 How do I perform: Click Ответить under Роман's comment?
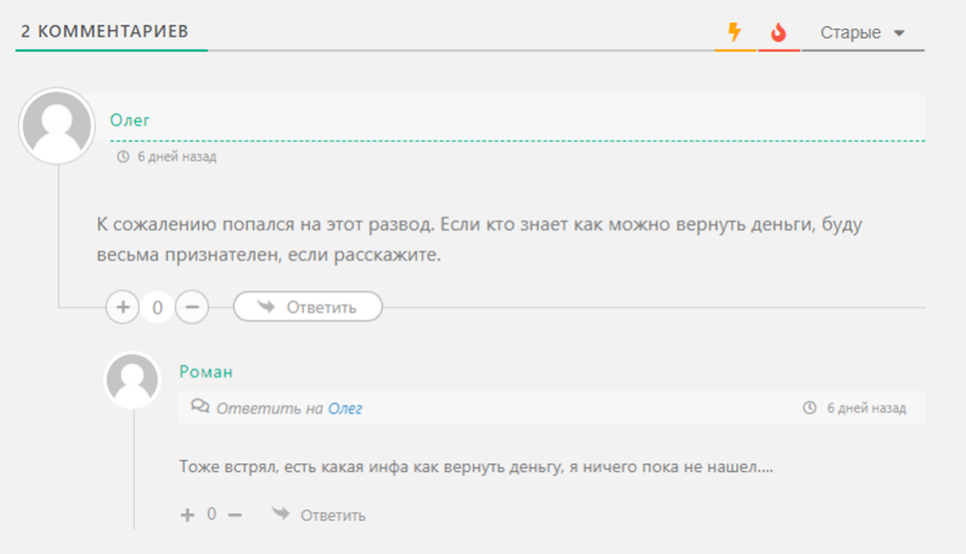coord(319,514)
